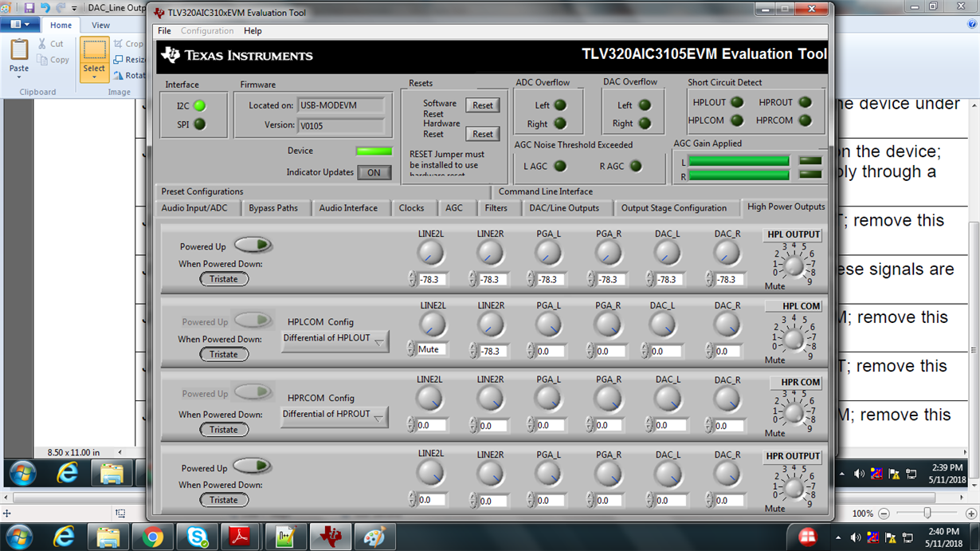Open Internet Explorer in the bottom taskbar
This screenshot has width=980, height=551.
click(64, 537)
